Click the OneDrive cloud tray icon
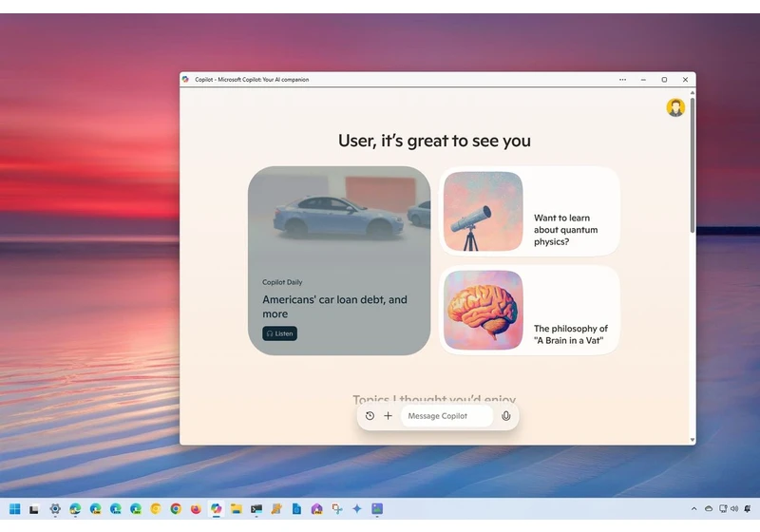Screen dimensions: 760x532 click(x=709, y=509)
